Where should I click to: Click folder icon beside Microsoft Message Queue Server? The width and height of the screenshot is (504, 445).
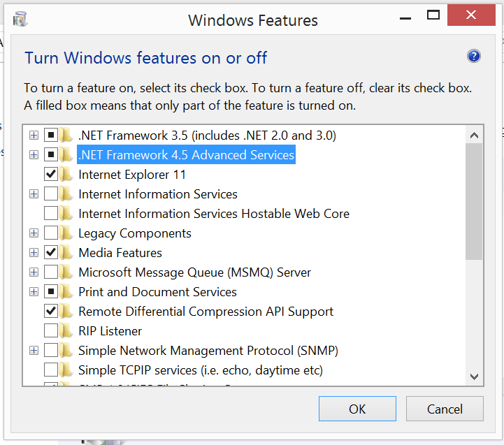pyautogui.click(x=66, y=272)
